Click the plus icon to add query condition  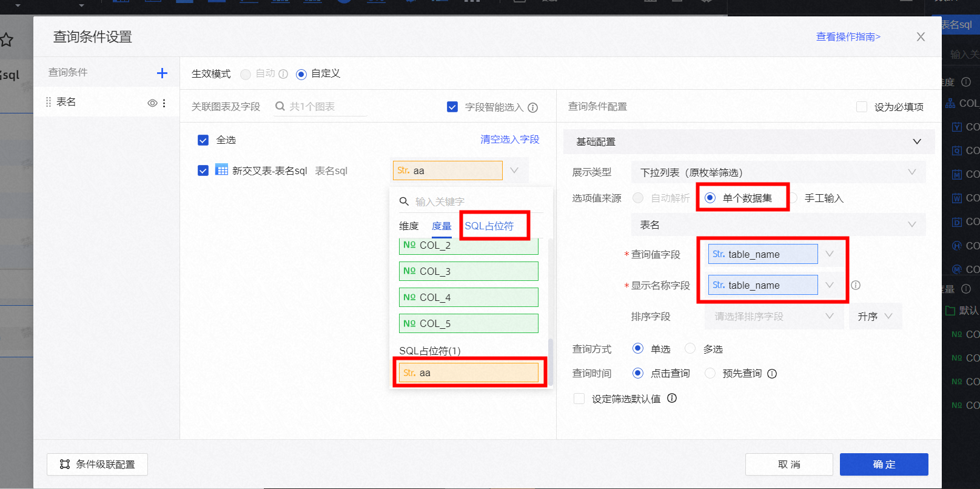pyautogui.click(x=162, y=73)
